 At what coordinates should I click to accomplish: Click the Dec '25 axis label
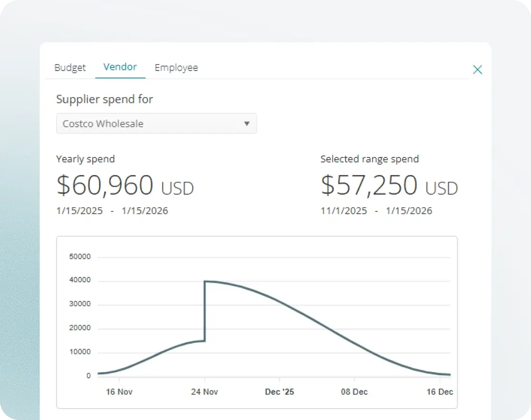279,392
